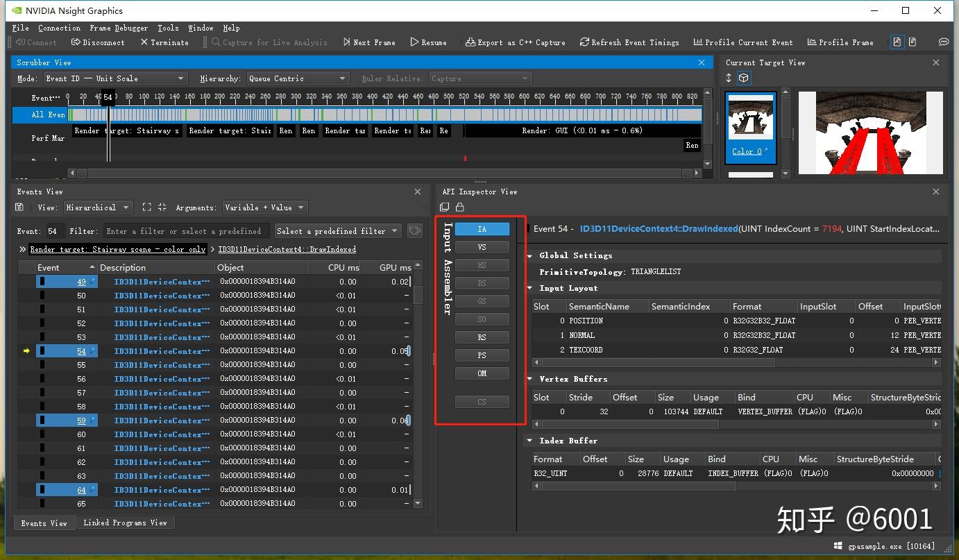Screen dimensions: 959x560
Task: Close the Current Target View panel
Action: [936, 62]
